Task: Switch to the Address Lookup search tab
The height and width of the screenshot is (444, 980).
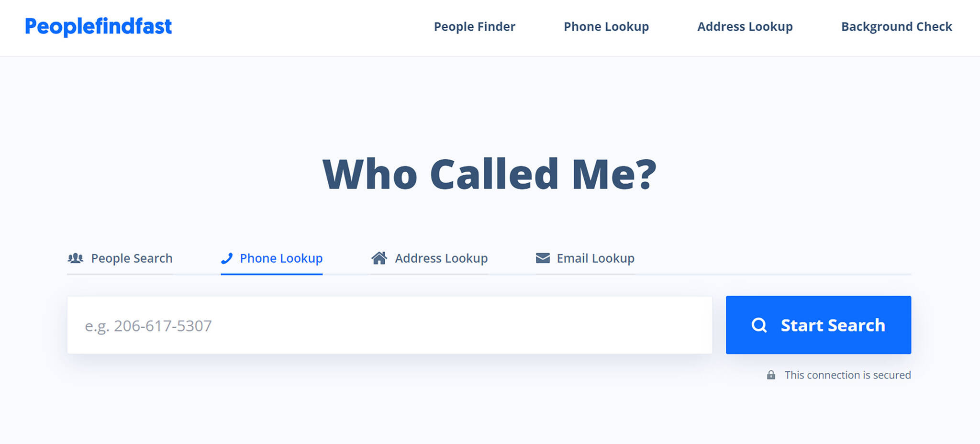Action: pyautogui.click(x=429, y=258)
